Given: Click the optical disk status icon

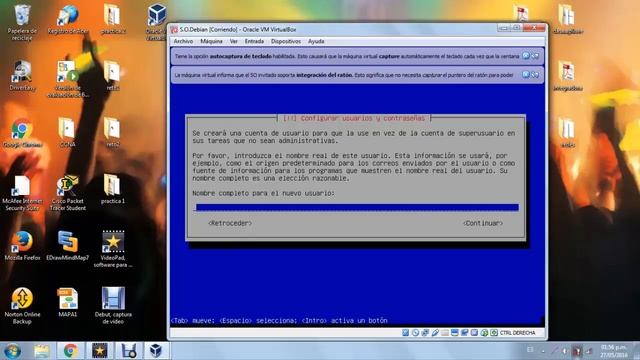Looking at the screenshot, I should tap(416, 333).
